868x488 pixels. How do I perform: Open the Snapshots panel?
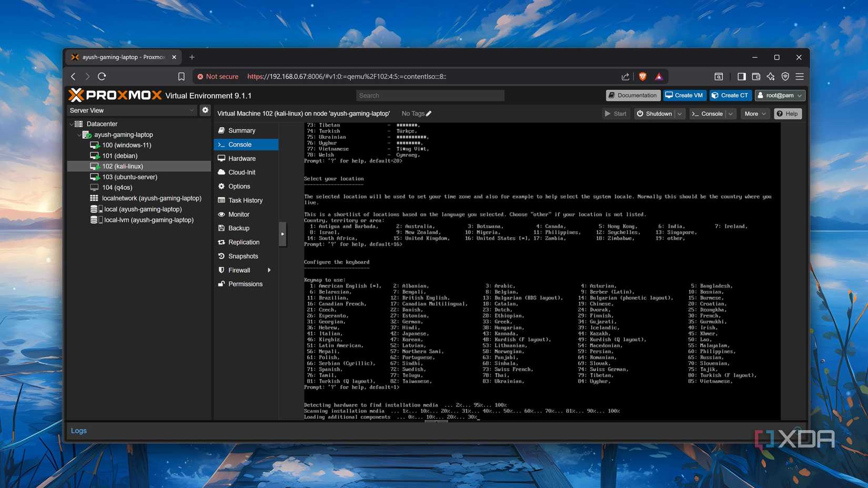[x=244, y=256]
